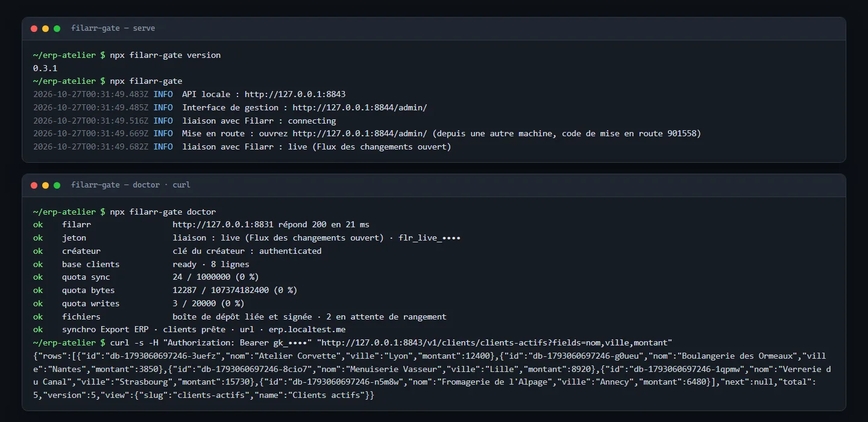Select the "npx filarr-gate version" command
This screenshot has height=422, width=868.
point(165,55)
